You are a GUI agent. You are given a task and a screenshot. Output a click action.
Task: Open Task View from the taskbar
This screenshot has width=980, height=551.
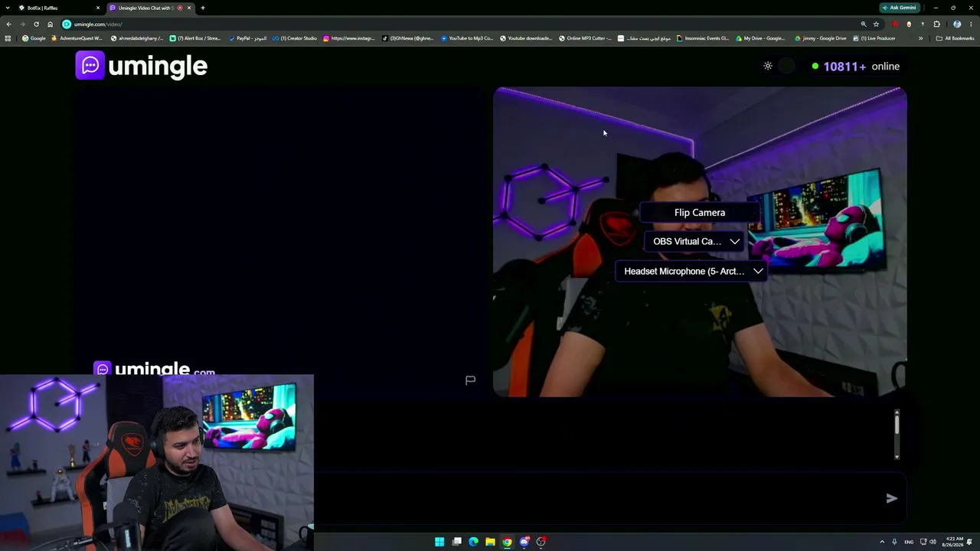[456, 542]
